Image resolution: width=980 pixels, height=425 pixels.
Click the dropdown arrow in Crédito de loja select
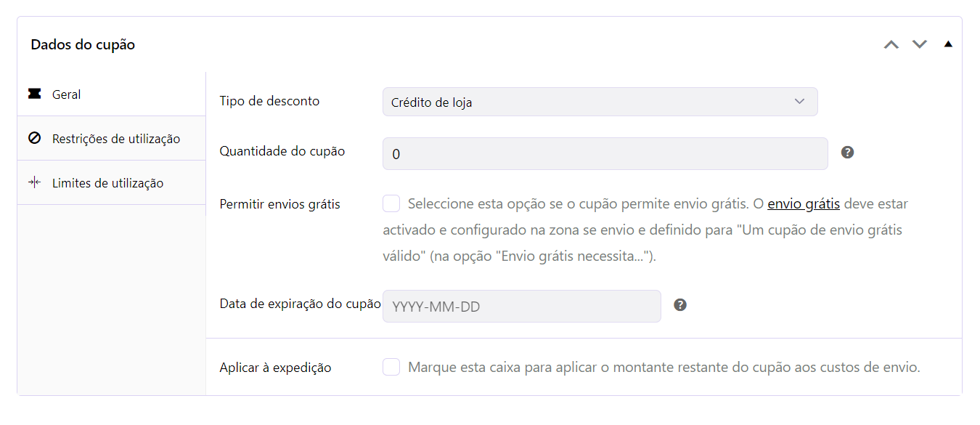pyautogui.click(x=799, y=102)
